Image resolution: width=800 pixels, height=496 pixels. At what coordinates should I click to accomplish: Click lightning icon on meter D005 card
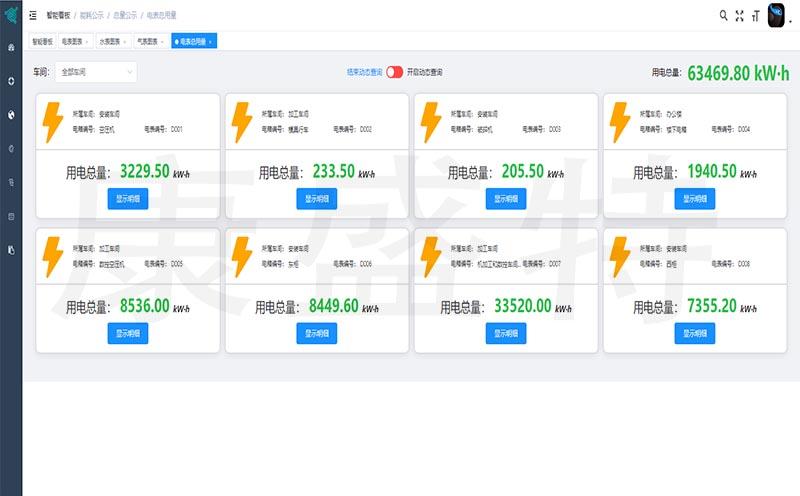pyautogui.click(x=52, y=257)
